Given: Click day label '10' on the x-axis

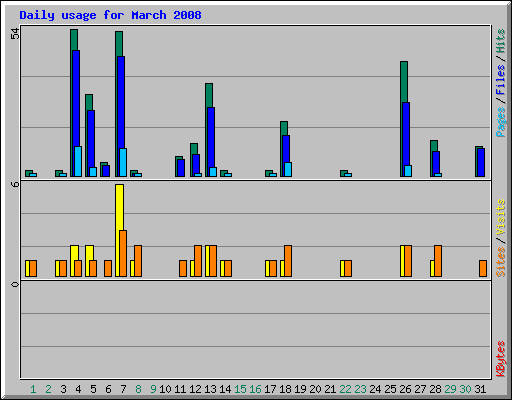Looking at the screenshot, I should pyautogui.click(x=165, y=389).
